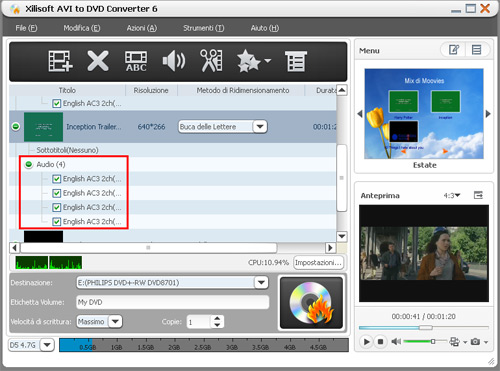Click the 640*266 resolution value
Viewport: 500px width, 371px height.
tap(151, 127)
